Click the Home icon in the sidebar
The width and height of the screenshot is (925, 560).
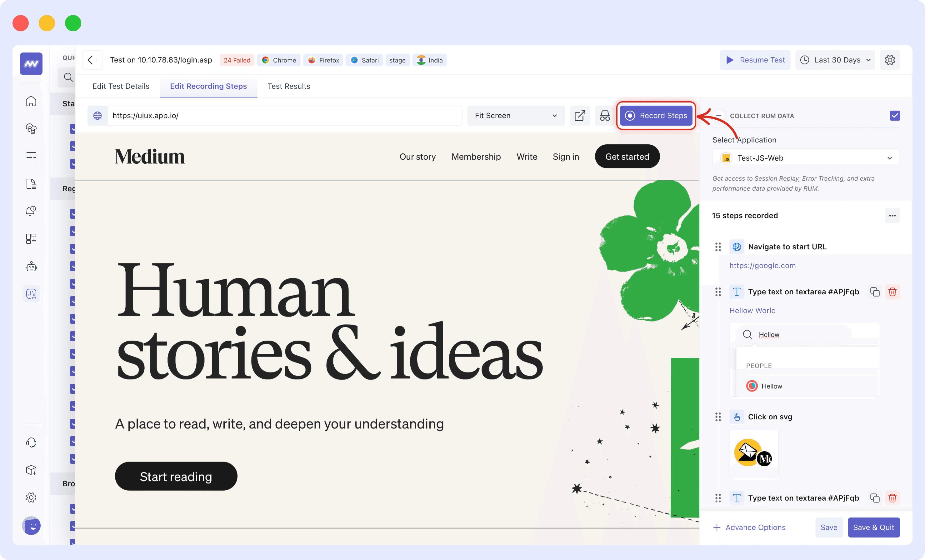(31, 101)
